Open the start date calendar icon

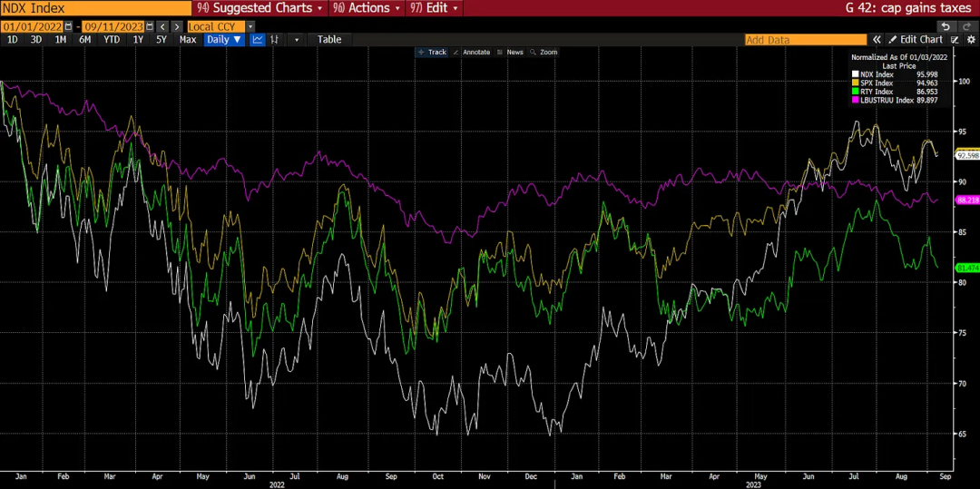[68, 26]
